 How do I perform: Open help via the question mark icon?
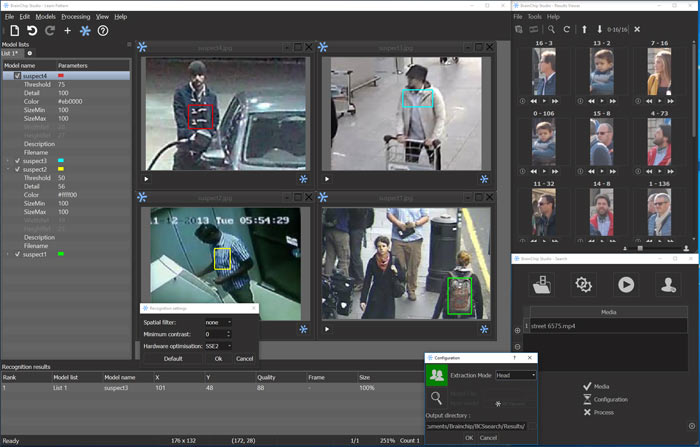click(x=103, y=30)
